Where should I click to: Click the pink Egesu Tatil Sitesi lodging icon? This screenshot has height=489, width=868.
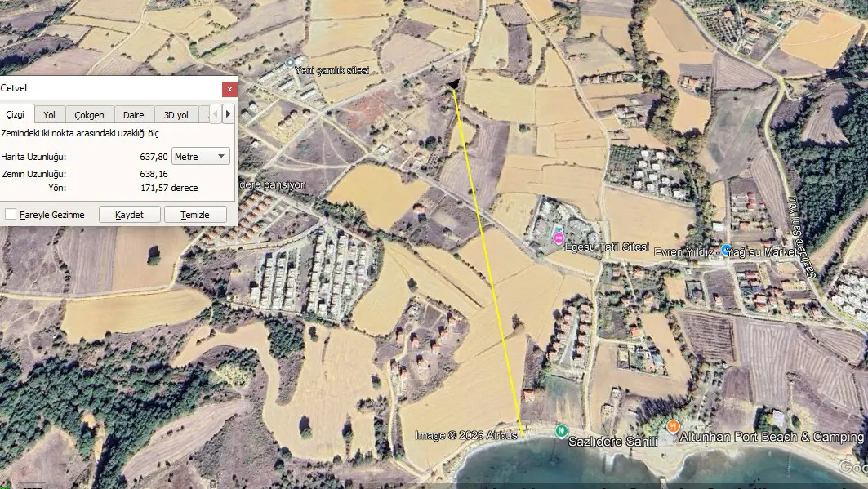(x=559, y=239)
